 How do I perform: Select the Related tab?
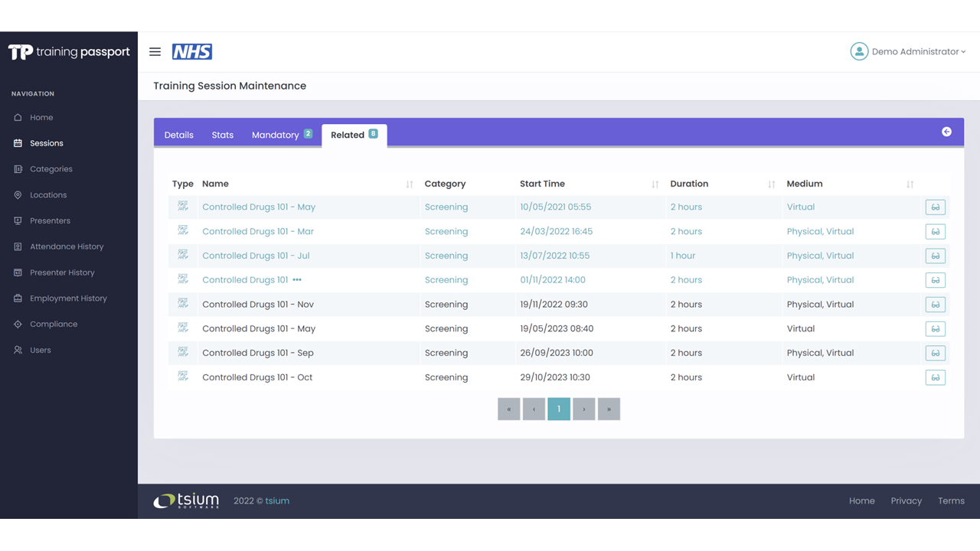pos(354,135)
